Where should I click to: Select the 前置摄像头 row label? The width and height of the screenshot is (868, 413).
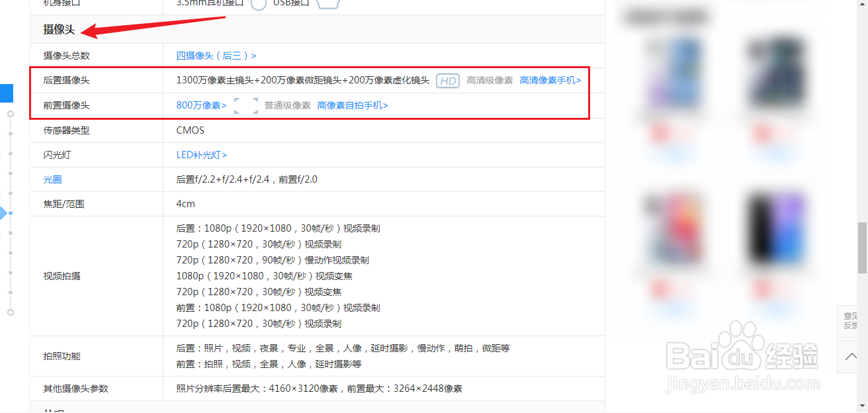tap(66, 105)
